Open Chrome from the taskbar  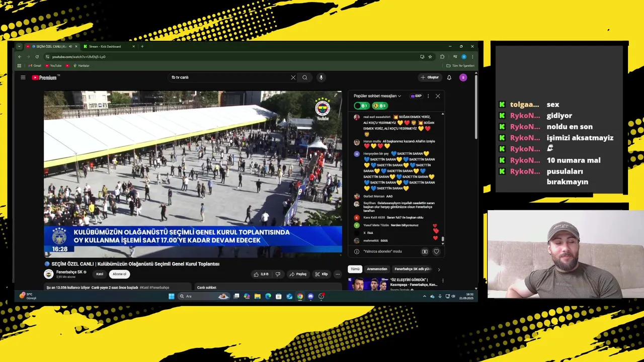[300, 296]
